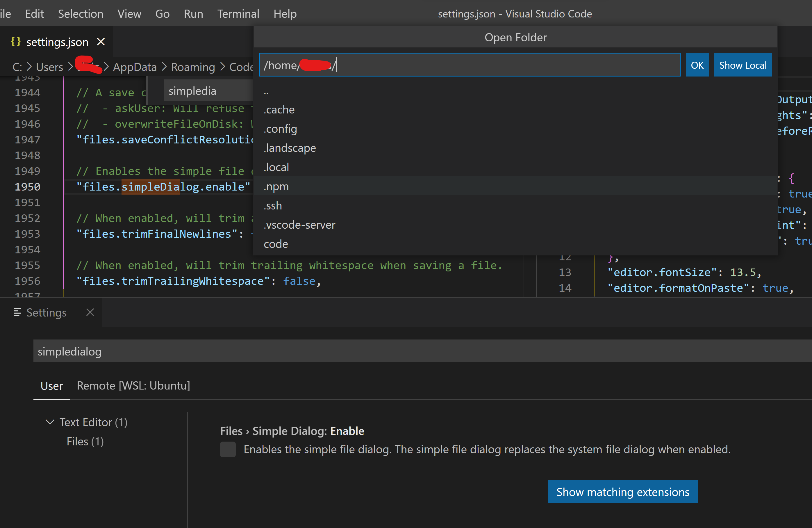This screenshot has width=812, height=528.
Task: Close the Settings tab
Action: [x=90, y=312]
